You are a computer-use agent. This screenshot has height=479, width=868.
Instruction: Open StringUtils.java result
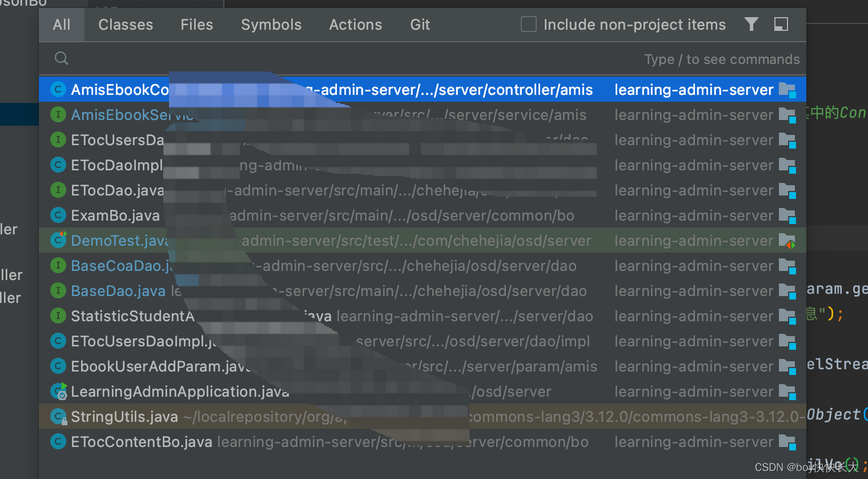(x=423, y=417)
